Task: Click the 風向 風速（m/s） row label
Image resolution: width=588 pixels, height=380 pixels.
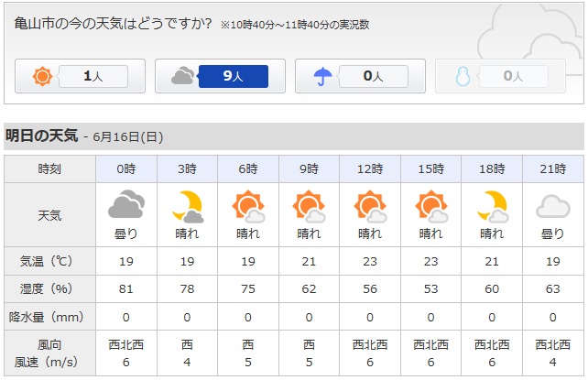Action: tap(46, 353)
